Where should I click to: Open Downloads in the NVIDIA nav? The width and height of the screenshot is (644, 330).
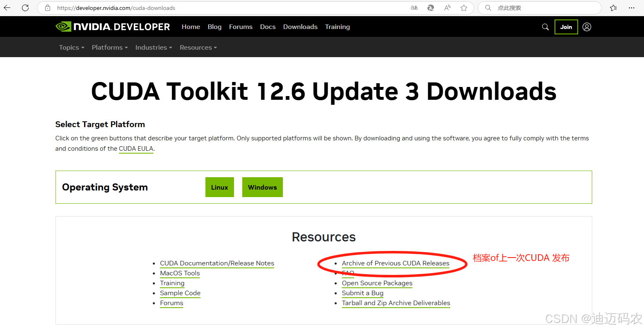click(x=300, y=27)
